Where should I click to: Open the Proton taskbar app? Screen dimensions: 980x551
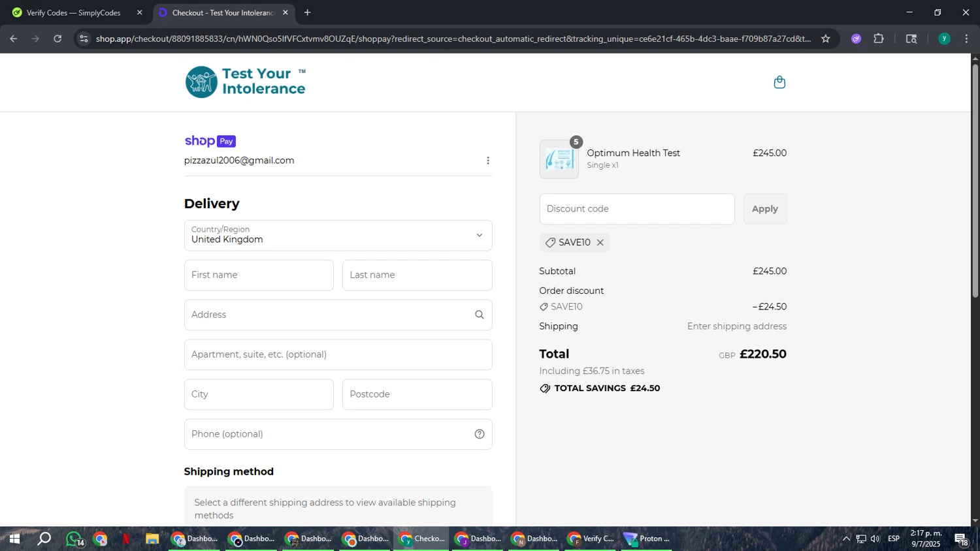[x=647, y=539]
